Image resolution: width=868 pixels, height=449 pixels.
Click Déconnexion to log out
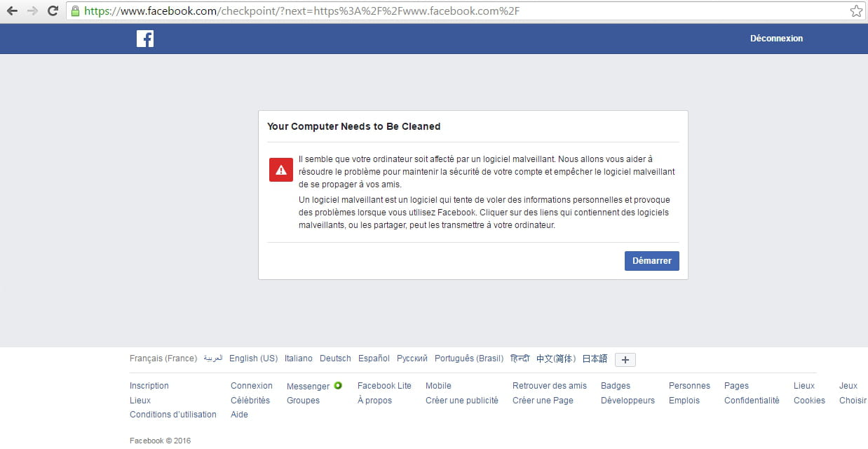[x=776, y=39]
